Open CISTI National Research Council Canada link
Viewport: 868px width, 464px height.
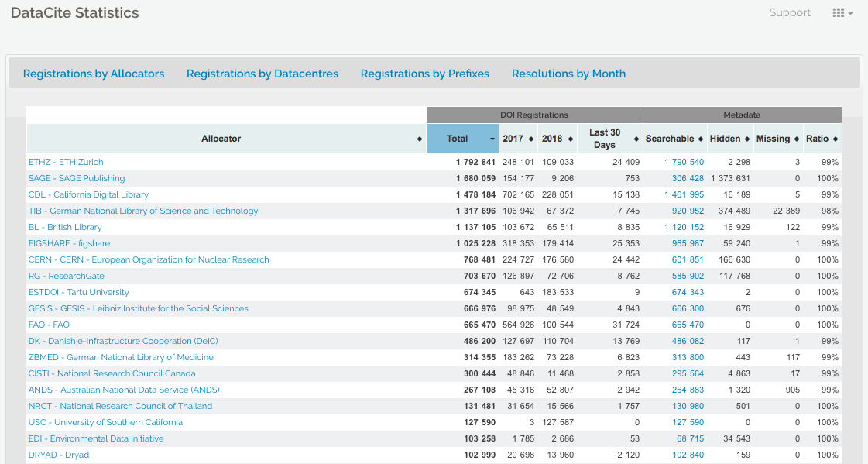112,373
